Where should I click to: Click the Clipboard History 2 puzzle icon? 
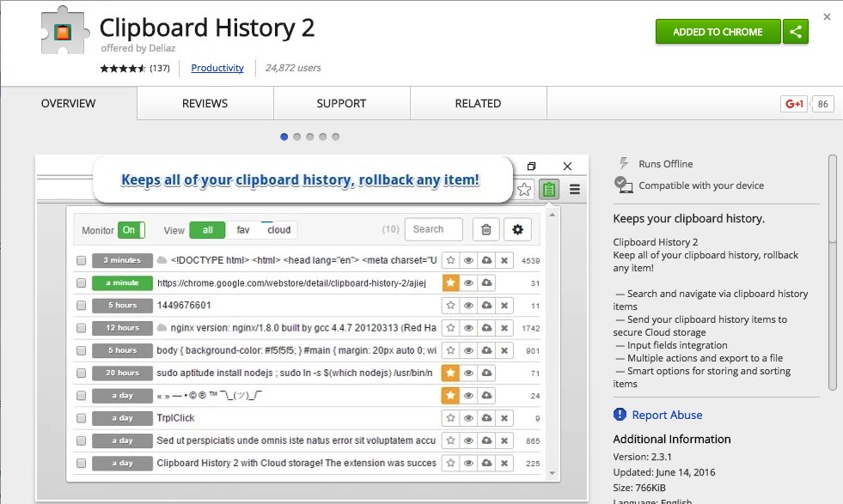tap(64, 32)
